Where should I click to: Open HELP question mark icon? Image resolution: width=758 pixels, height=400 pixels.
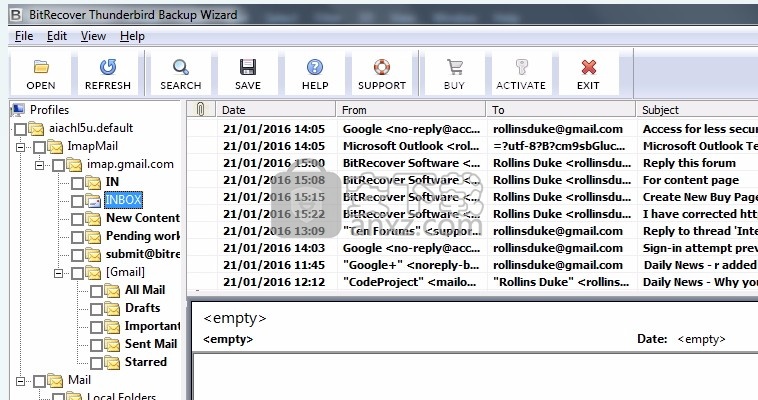click(x=315, y=67)
